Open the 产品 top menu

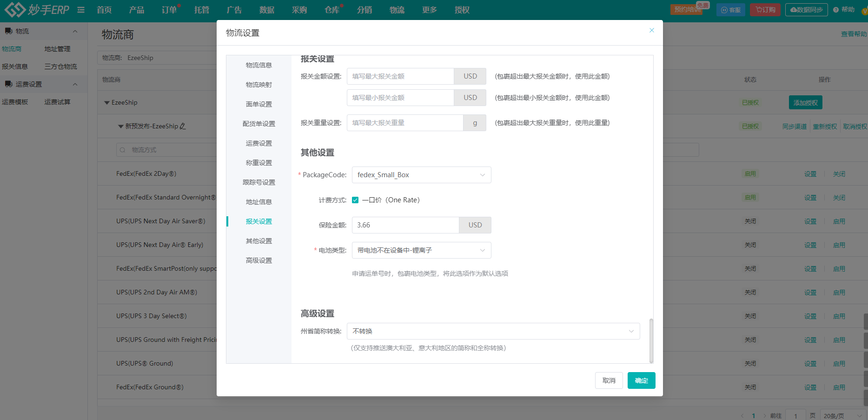point(137,10)
